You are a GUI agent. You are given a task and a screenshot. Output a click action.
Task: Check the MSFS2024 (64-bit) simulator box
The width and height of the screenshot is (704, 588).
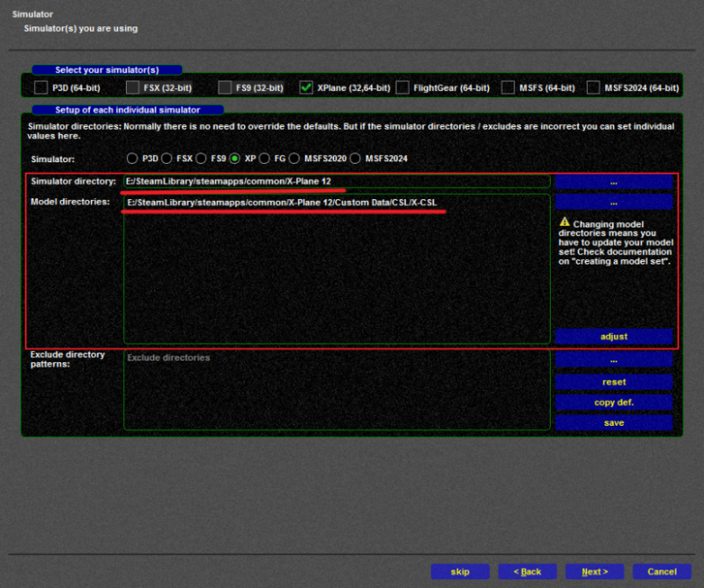[593, 87]
